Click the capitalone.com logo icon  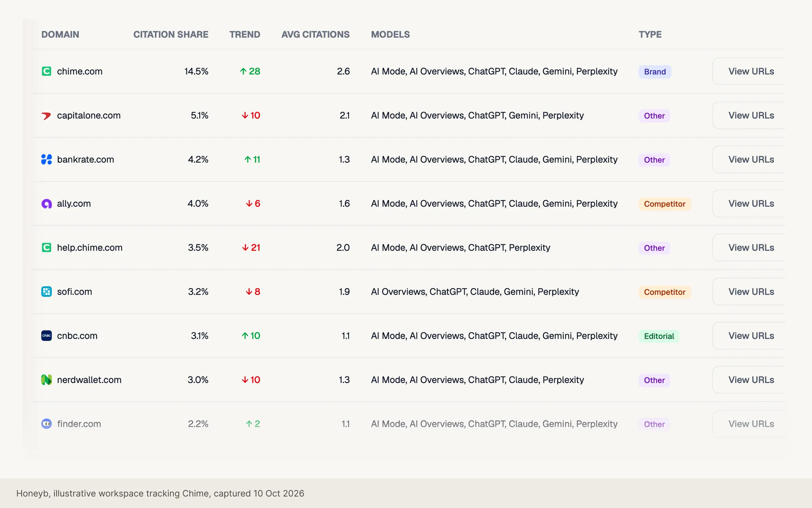(46, 115)
